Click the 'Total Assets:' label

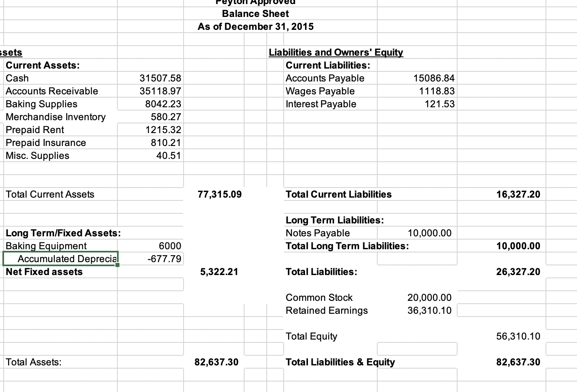pyautogui.click(x=33, y=362)
